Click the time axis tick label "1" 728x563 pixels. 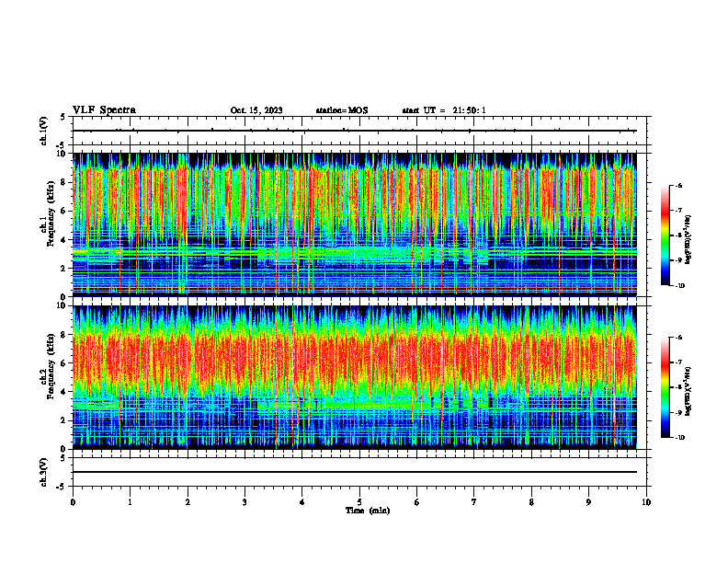tap(130, 502)
